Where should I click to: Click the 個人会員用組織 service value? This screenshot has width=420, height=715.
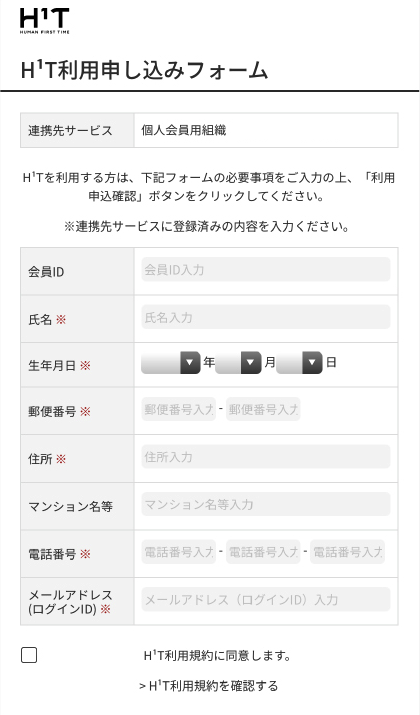(x=183, y=130)
